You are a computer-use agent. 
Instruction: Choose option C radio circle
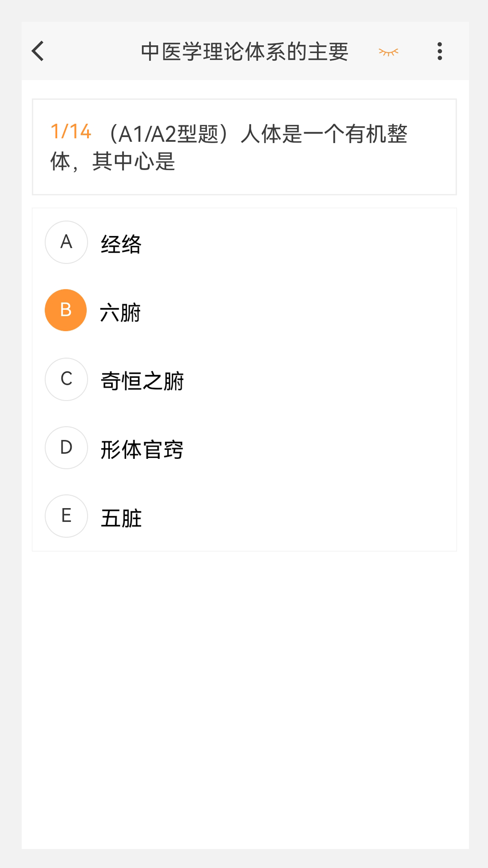66,379
